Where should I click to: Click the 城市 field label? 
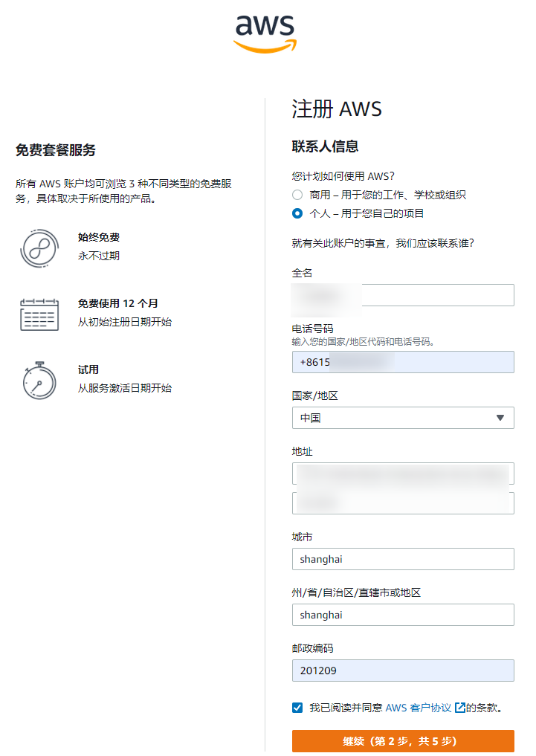[303, 537]
